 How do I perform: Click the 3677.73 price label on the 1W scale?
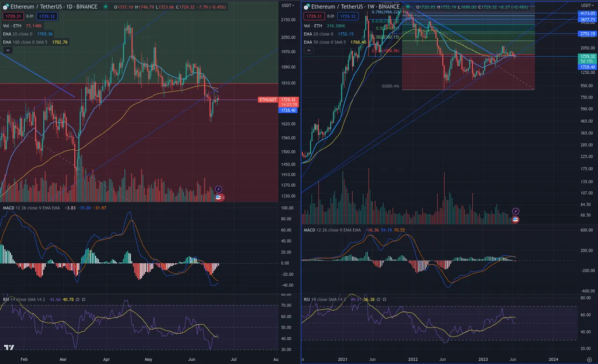coord(587,20)
